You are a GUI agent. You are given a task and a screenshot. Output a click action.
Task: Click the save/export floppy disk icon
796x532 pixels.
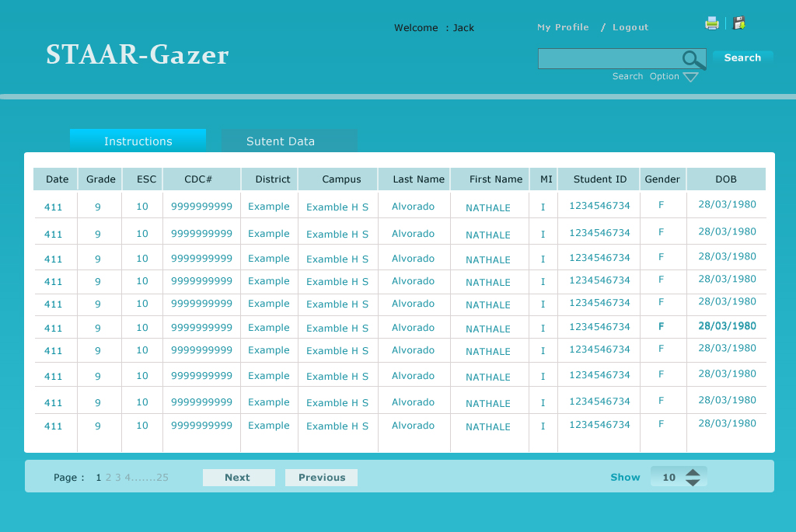738,23
